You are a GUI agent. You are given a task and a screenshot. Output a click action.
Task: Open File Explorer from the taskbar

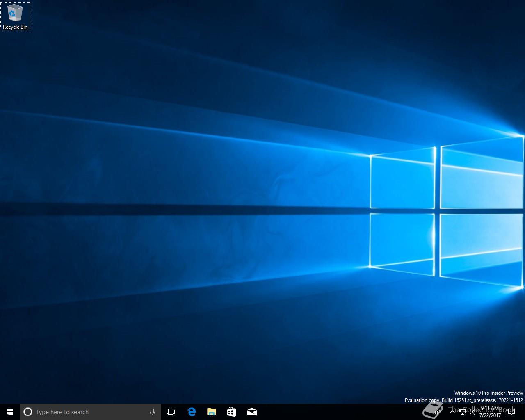pyautogui.click(x=211, y=412)
